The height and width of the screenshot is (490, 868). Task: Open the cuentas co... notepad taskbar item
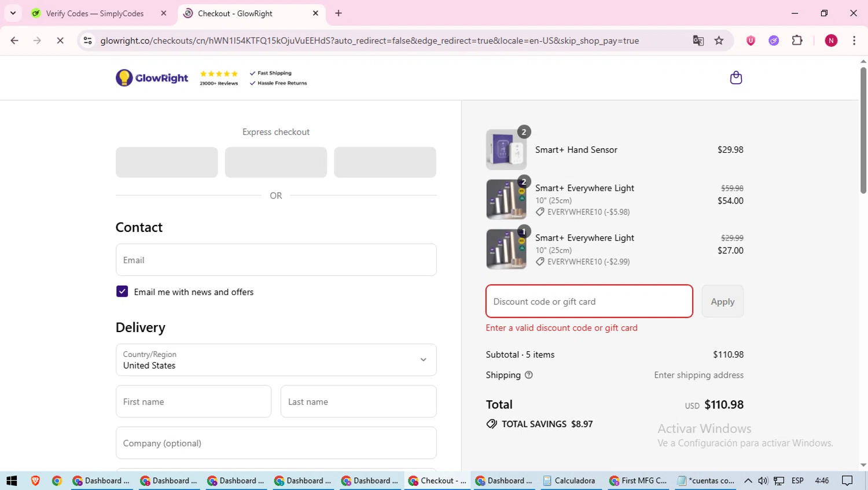706,481
